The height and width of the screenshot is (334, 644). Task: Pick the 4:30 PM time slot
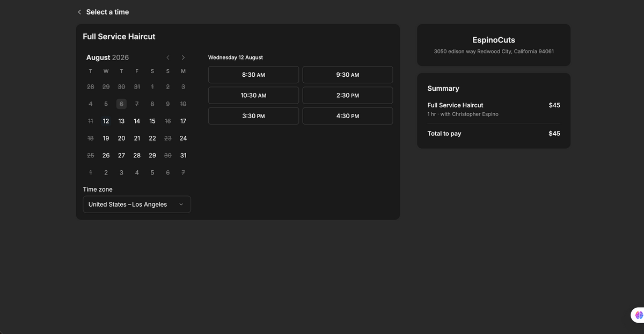tap(348, 116)
